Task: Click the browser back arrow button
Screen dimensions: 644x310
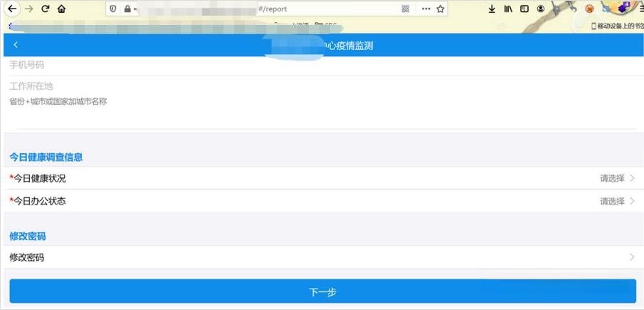Action: [x=12, y=9]
